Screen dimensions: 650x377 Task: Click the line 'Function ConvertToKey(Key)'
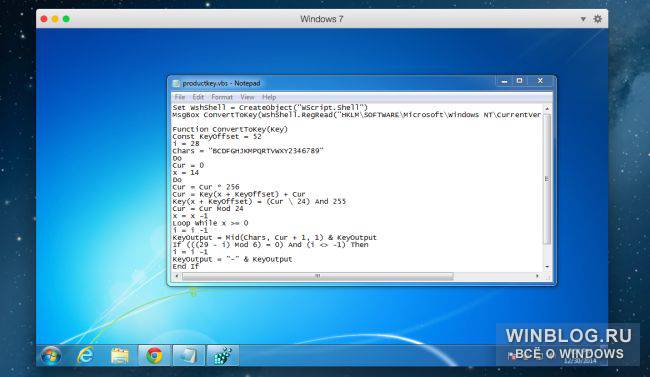point(230,129)
